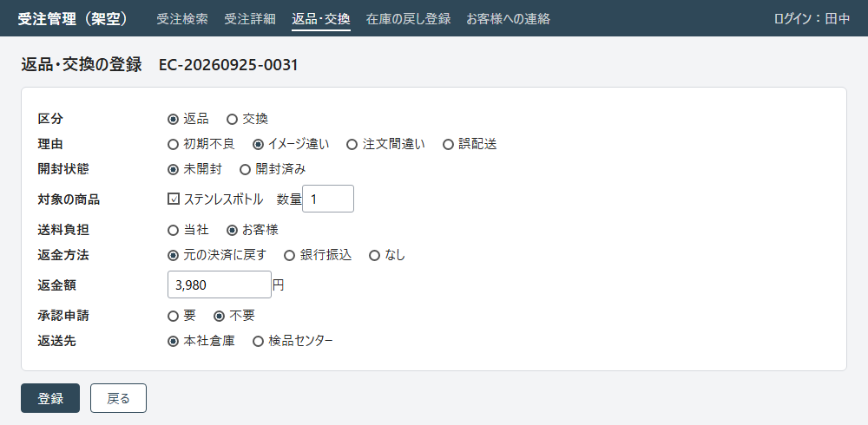Set 送料負担 to 当社

click(x=174, y=230)
